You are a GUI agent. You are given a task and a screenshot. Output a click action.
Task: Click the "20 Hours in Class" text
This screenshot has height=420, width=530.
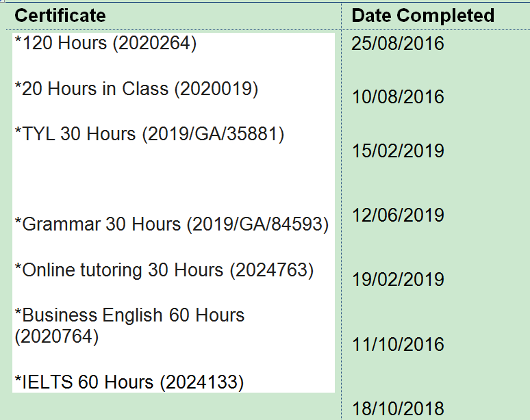(x=95, y=89)
